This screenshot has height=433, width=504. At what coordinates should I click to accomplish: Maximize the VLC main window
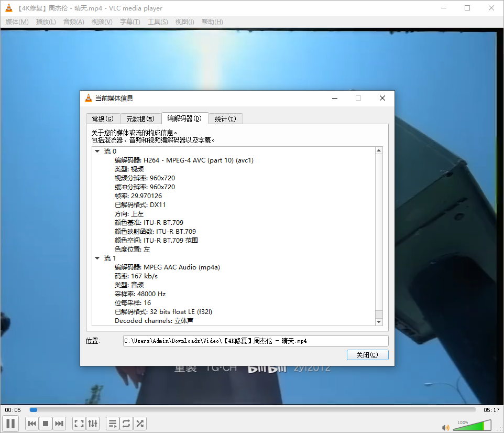(x=467, y=8)
